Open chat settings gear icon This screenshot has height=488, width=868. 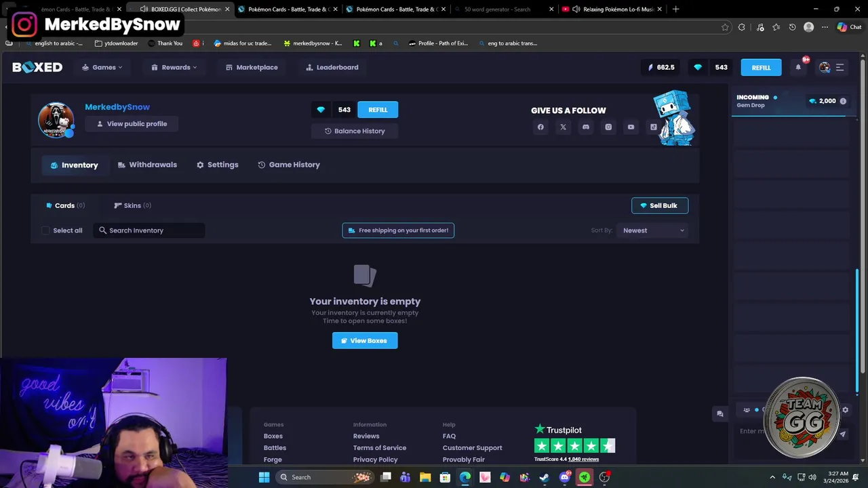[x=845, y=409]
